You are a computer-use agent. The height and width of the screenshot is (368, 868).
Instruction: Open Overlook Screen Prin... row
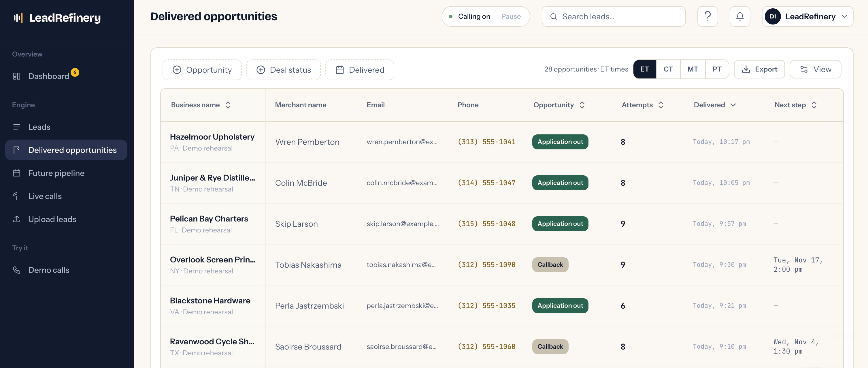(x=502, y=265)
